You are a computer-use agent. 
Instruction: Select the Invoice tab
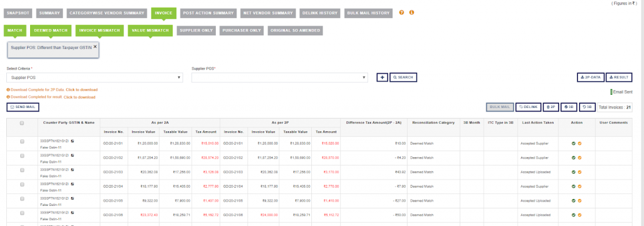(164, 13)
